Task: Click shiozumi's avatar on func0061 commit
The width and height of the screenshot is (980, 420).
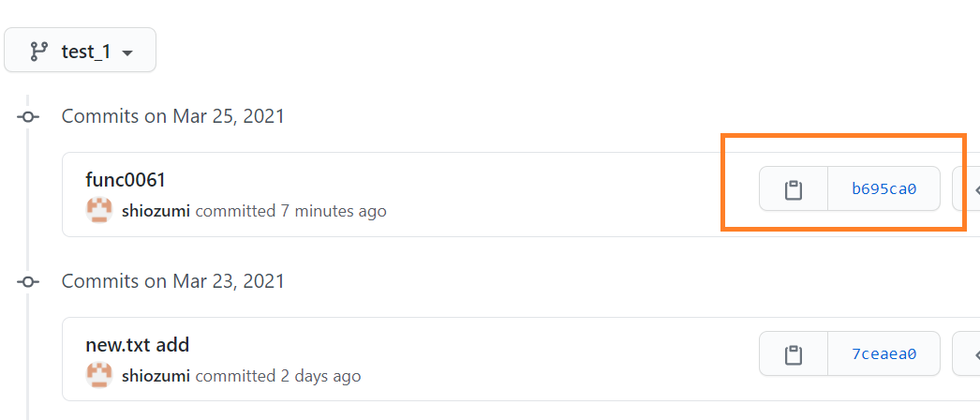Action: click(98, 211)
